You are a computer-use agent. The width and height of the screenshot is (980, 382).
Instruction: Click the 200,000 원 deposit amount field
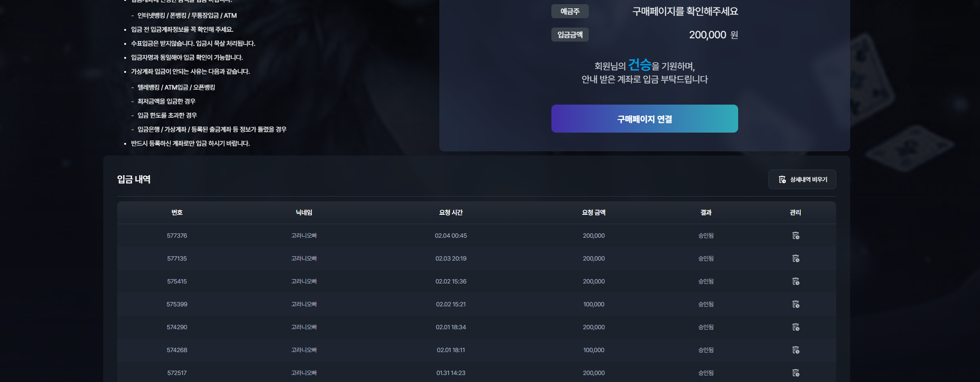click(x=713, y=35)
